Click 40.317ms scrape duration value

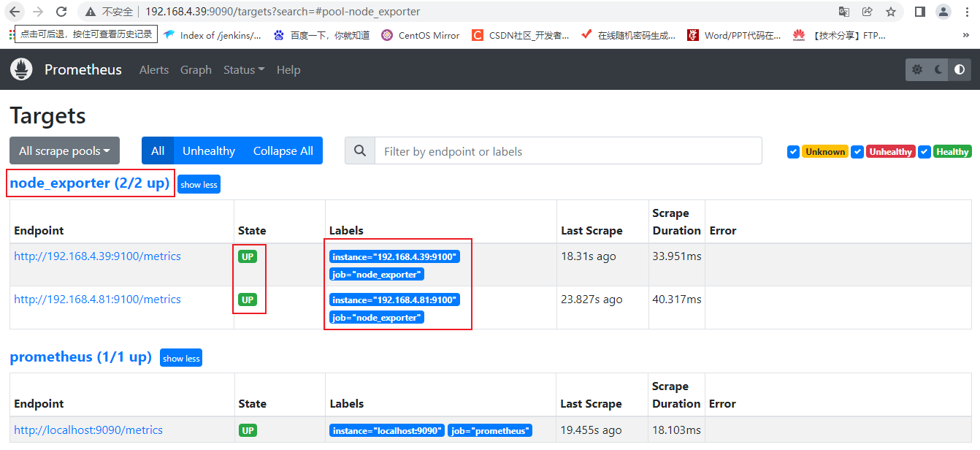(677, 300)
